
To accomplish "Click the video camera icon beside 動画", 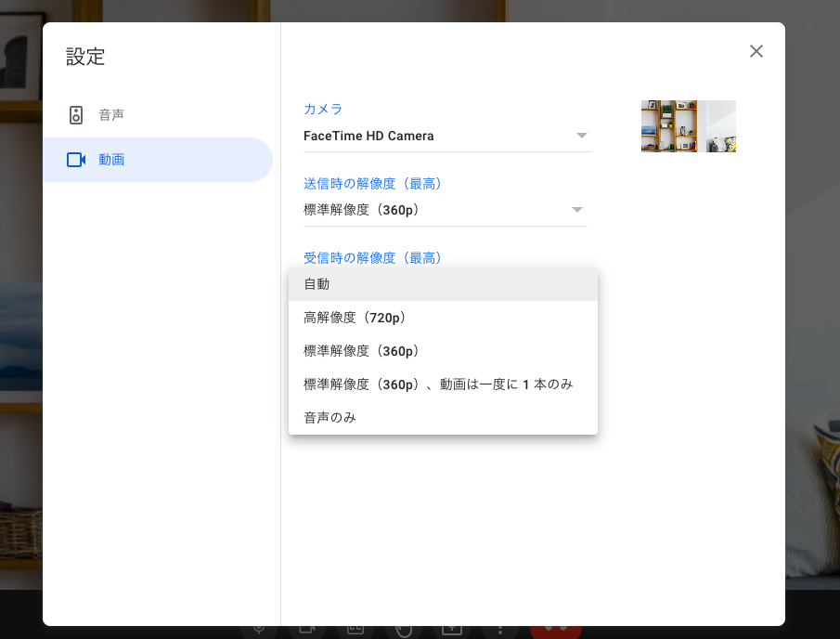I will 76,160.
